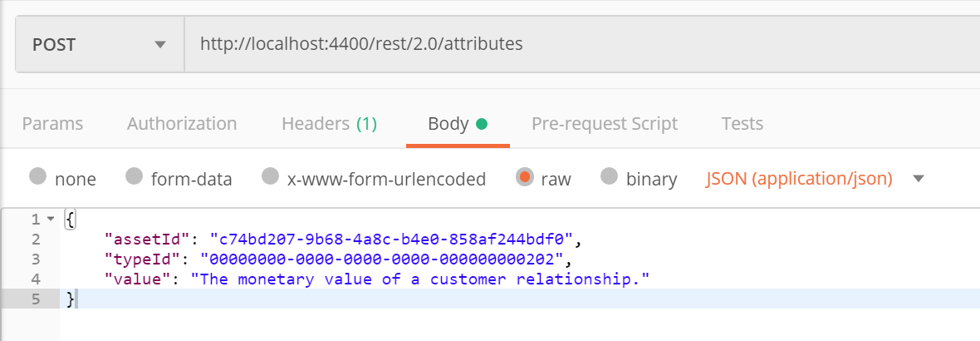Screen dimensions: 980x341
Task: Switch to the Headers (1) tab
Action: tap(330, 124)
